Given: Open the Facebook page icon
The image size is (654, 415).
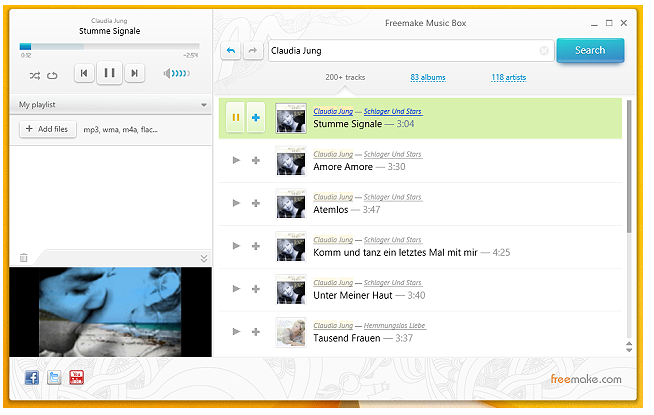Looking at the screenshot, I should pyautogui.click(x=32, y=378).
